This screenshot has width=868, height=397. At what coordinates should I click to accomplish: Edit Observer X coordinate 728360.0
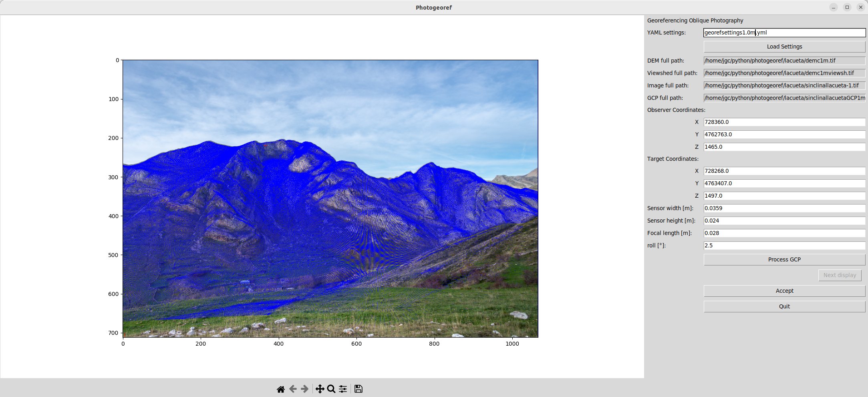[784, 122]
